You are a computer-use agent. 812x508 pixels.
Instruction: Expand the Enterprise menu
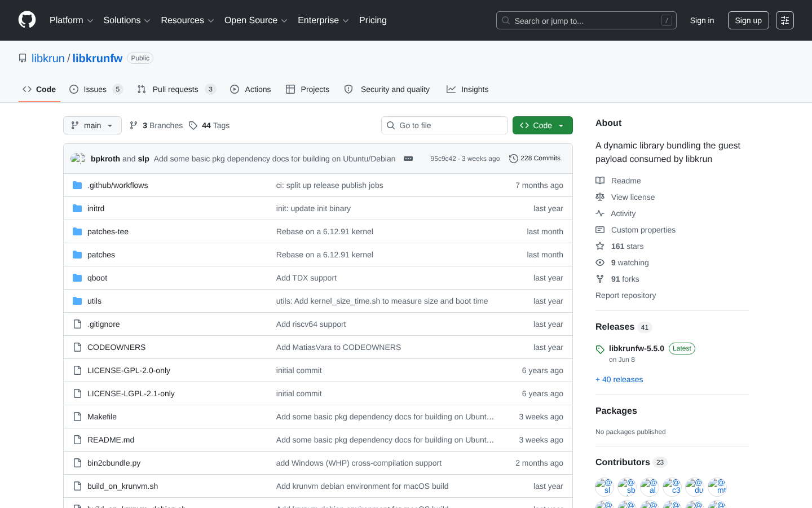click(x=323, y=20)
